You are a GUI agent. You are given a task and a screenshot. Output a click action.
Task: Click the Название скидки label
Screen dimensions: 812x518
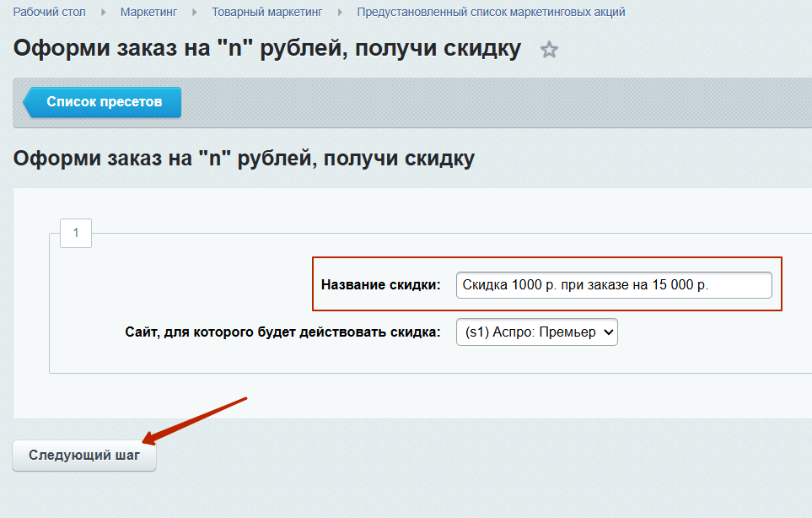(x=381, y=285)
